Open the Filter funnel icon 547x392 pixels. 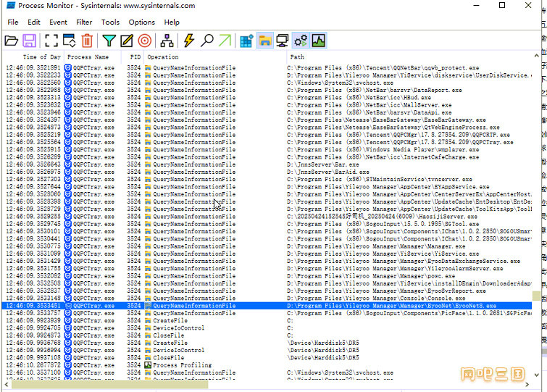109,41
